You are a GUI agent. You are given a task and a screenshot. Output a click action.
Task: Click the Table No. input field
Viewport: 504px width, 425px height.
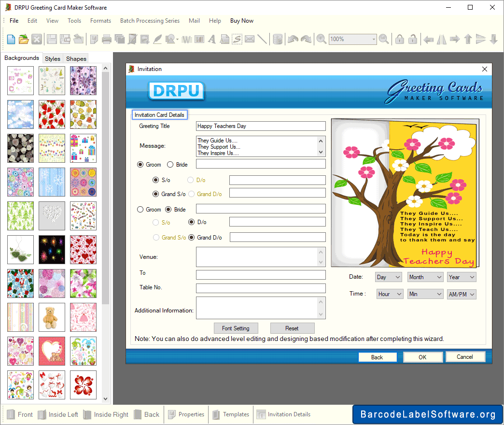click(261, 288)
